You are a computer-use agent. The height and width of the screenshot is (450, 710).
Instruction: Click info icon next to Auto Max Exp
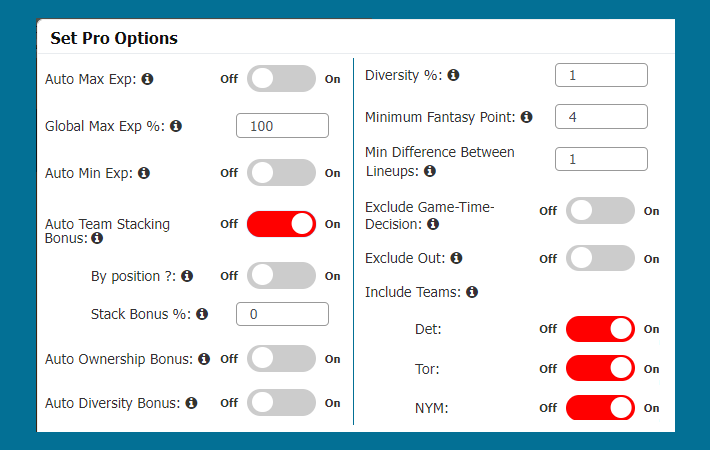point(148,79)
